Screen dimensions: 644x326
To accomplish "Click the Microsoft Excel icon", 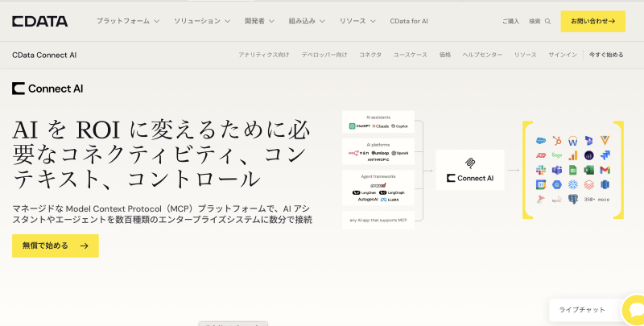I will pyautogui.click(x=589, y=170).
